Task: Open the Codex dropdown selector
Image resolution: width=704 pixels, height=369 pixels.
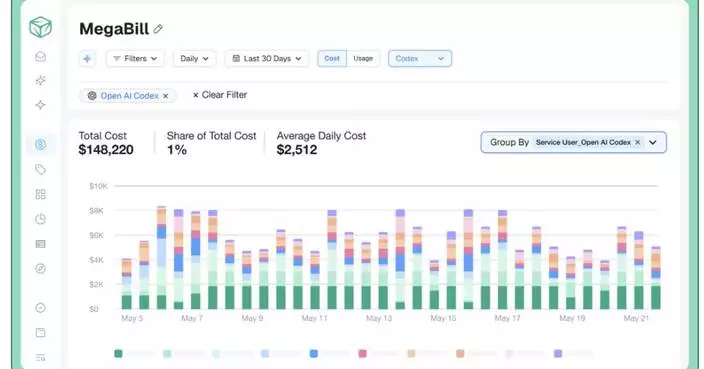Action: click(x=420, y=58)
